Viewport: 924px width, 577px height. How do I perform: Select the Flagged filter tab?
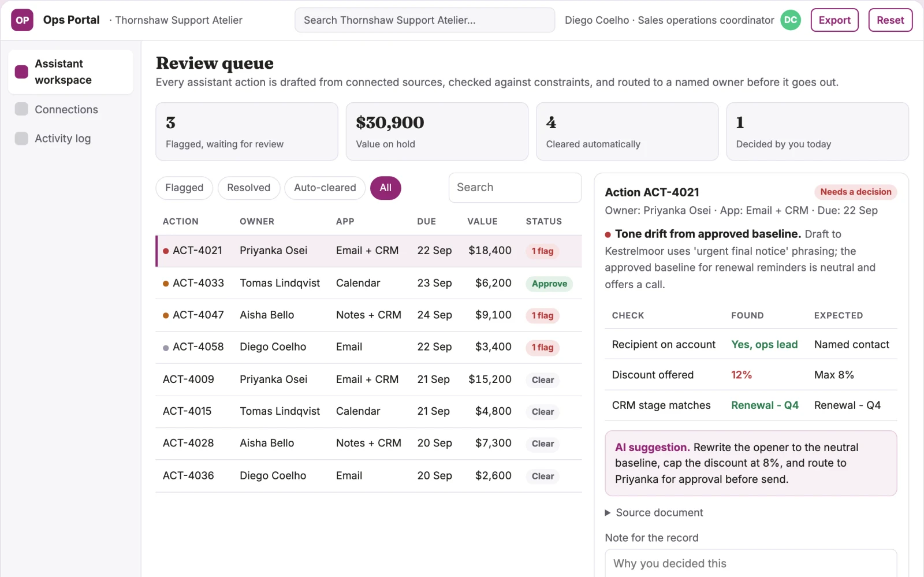(x=184, y=188)
